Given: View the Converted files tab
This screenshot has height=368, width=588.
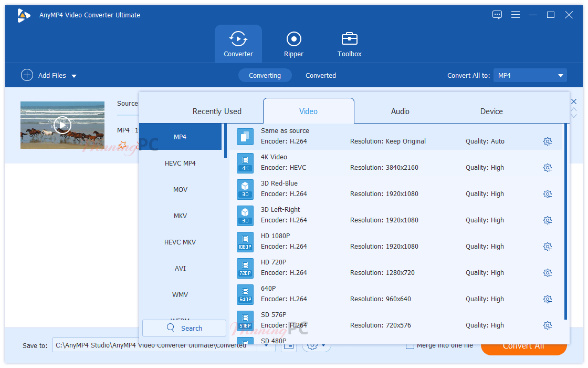Looking at the screenshot, I should [320, 75].
